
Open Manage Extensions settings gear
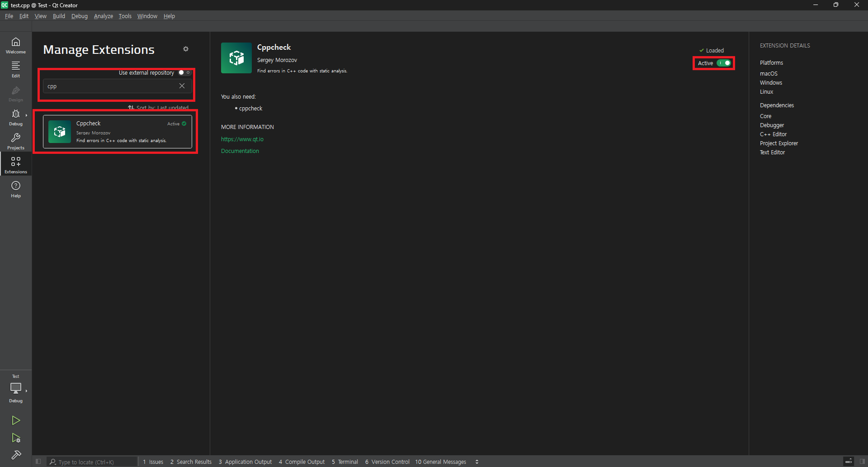(x=186, y=49)
